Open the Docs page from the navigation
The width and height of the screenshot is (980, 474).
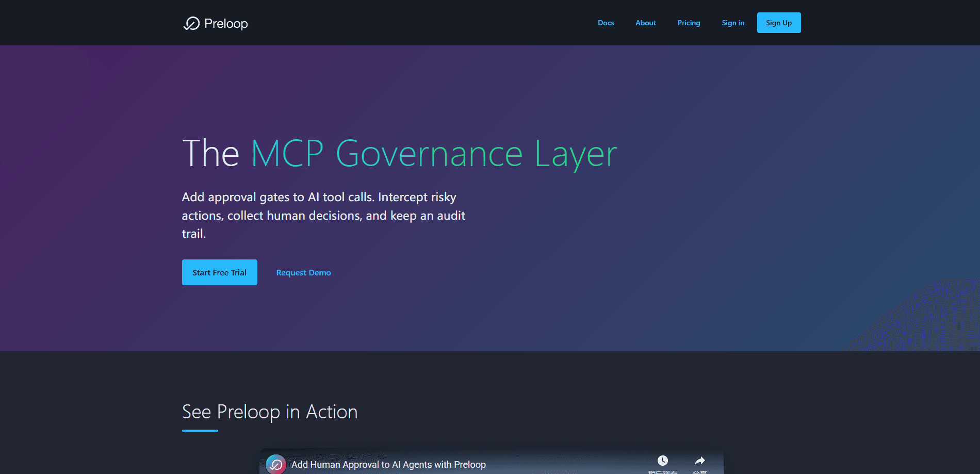[606, 23]
